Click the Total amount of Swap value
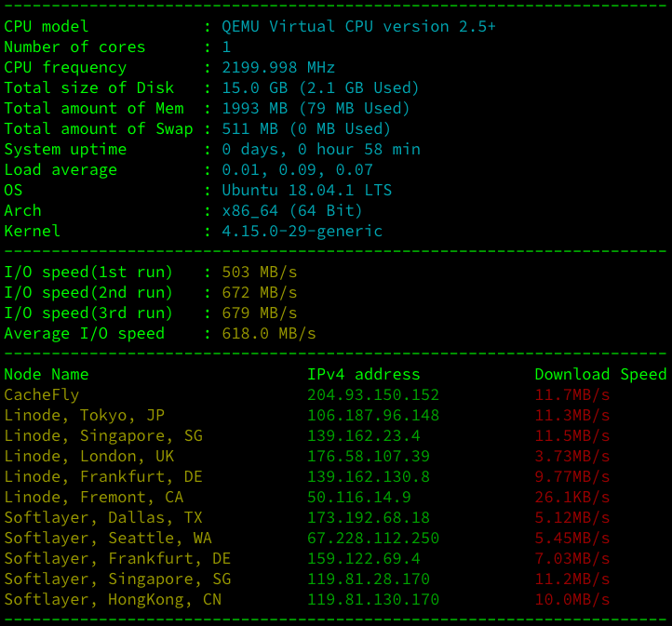Viewport: 672px width, 626px height. pos(306,128)
